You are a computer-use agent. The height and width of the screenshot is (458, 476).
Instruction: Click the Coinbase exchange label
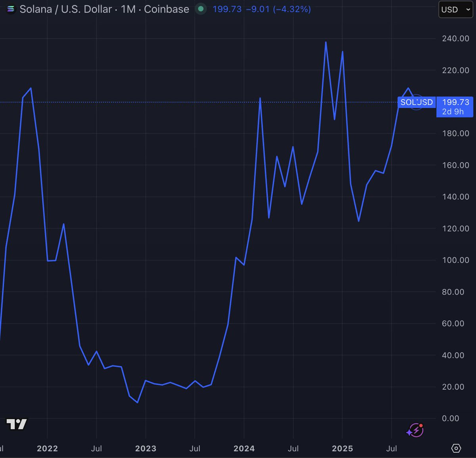pos(167,9)
